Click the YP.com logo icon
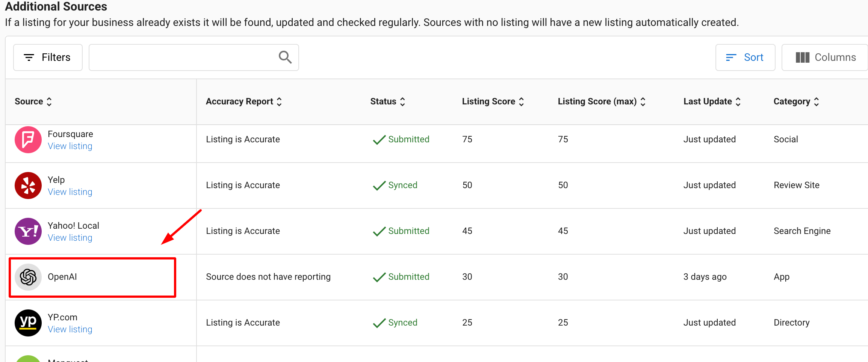This screenshot has height=362, width=868. click(x=28, y=323)
